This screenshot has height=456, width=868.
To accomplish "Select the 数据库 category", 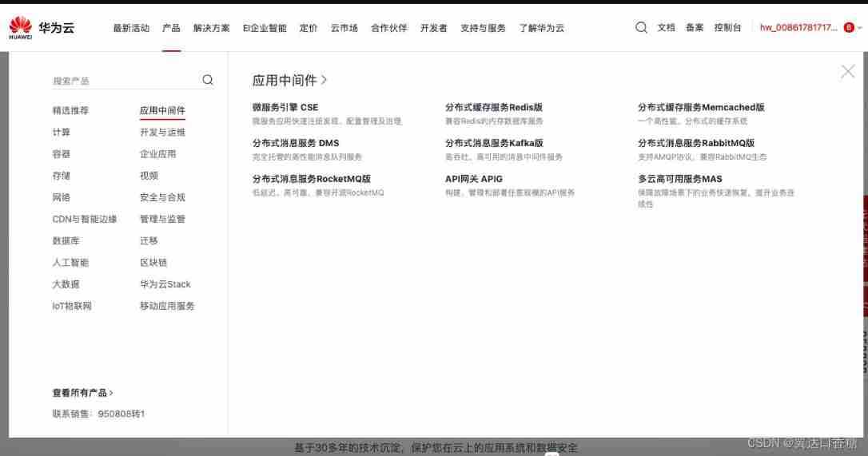I will point(66,240).
